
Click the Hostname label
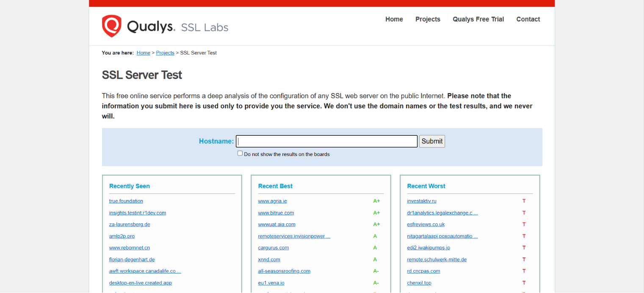(216, 141)
